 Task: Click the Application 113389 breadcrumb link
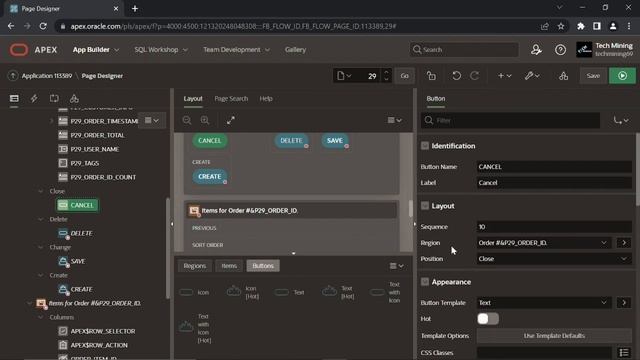pyautogui.click(x=47, y=76)
